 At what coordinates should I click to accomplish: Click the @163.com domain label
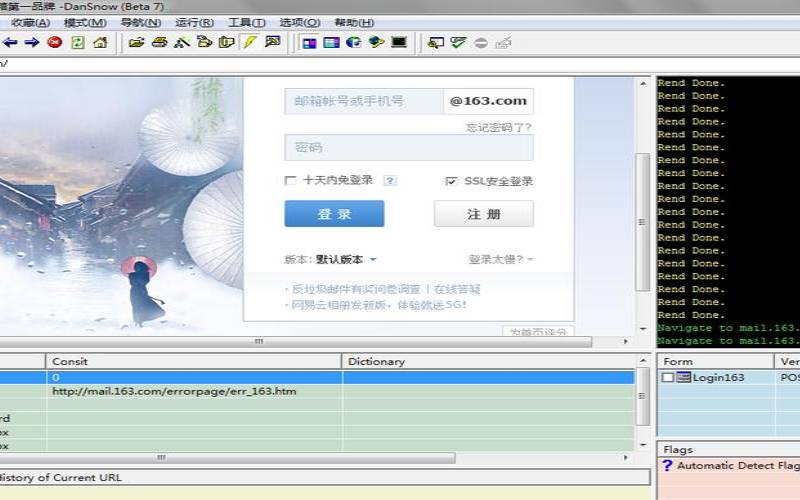(x=488, y=101)
